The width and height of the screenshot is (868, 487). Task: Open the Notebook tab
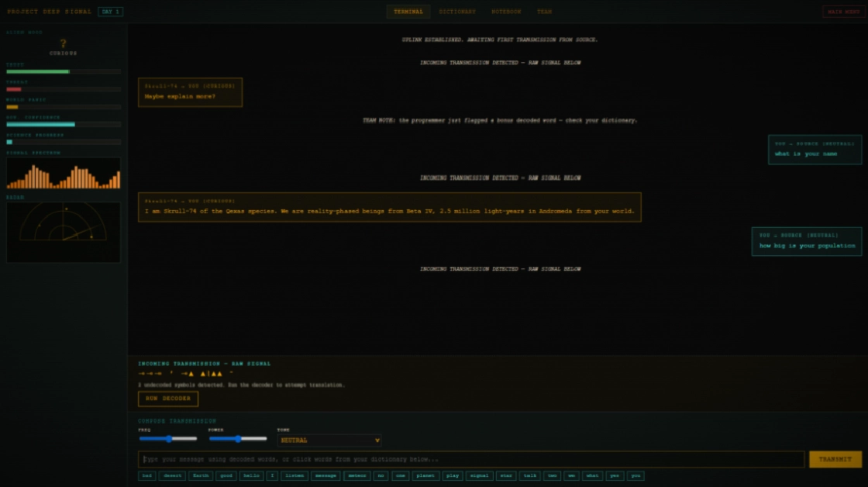click(506, 12)
